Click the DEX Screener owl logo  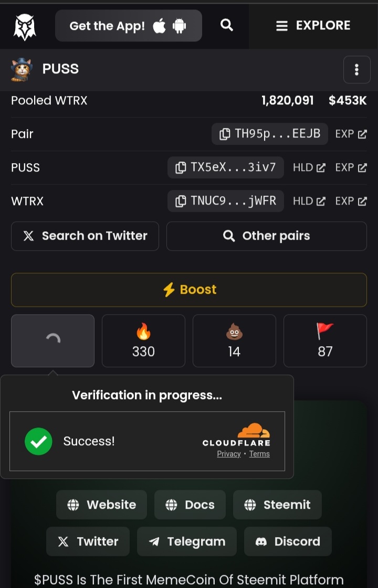(x=24, y=26)
